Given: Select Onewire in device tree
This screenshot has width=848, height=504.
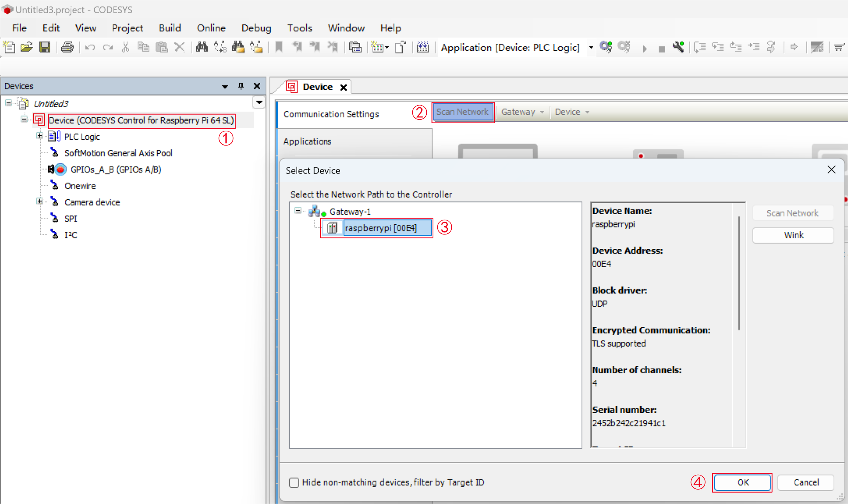Looking at the screenshot, I should point(80,186).
